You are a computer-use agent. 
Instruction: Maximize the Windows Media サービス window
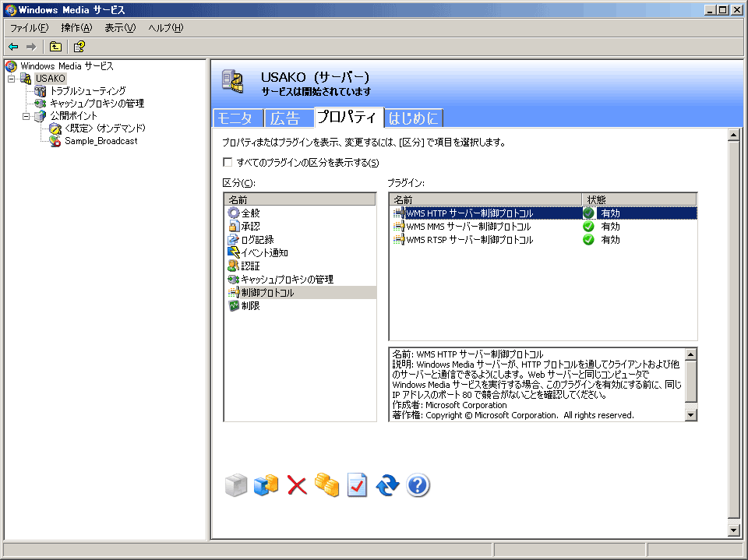[x=723, y=9]
